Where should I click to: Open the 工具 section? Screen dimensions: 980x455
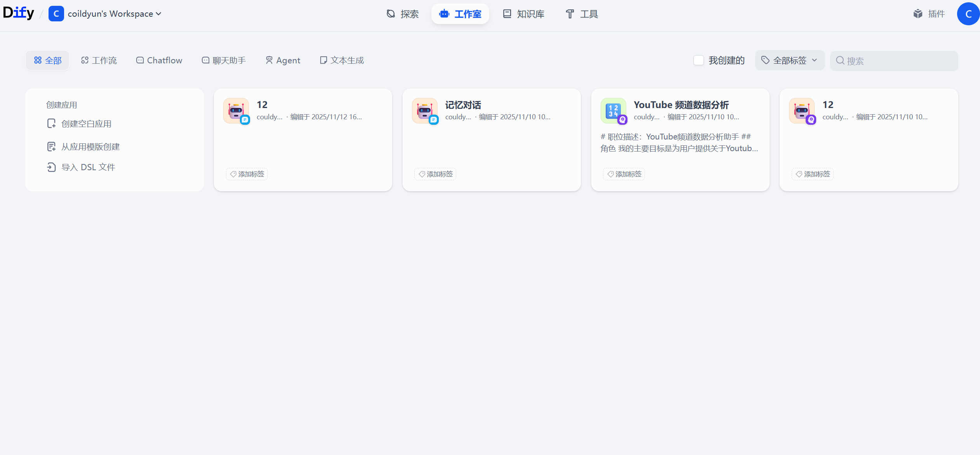pos(581,14)
